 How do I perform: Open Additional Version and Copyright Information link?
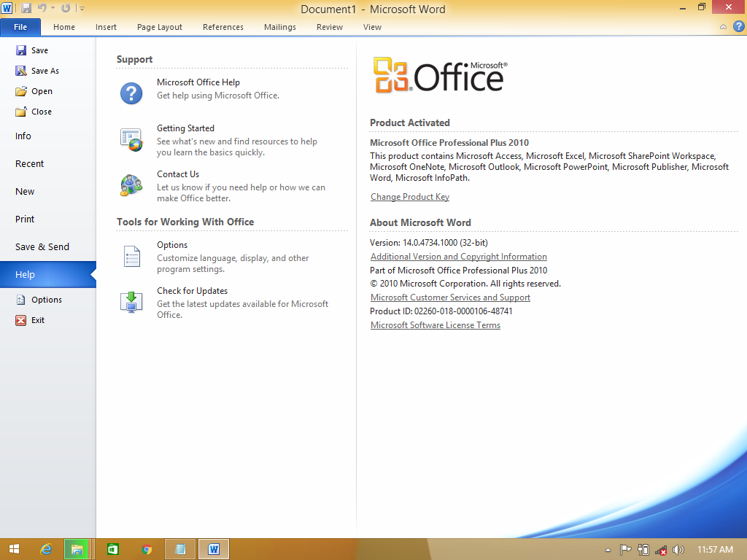[x=458, y=257]
